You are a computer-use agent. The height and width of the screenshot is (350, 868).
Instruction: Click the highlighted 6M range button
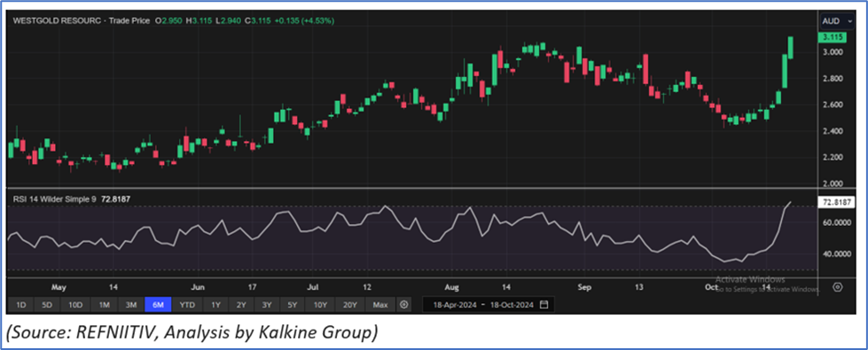158,305
